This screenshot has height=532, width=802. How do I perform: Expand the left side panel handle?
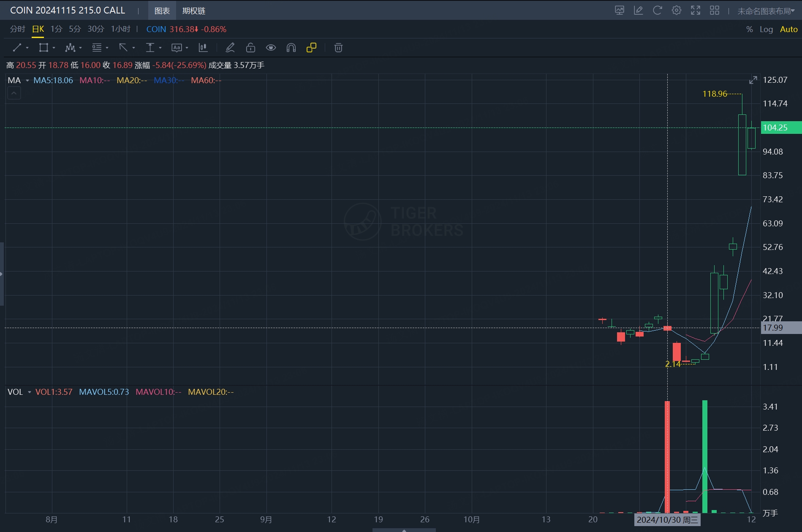(2, 274)
